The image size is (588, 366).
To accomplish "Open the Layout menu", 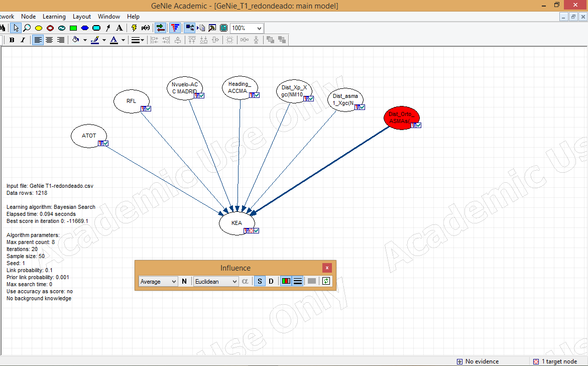I will click(82, 17).
